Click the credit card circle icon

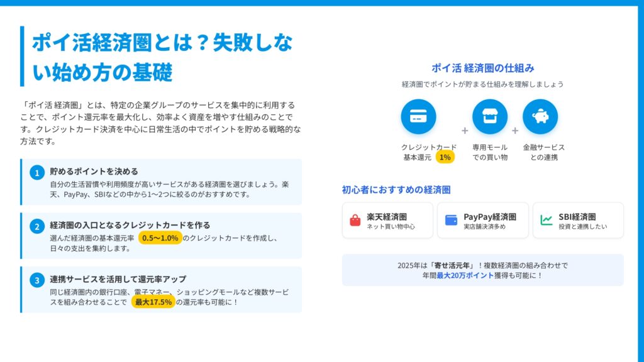(418, 117)
